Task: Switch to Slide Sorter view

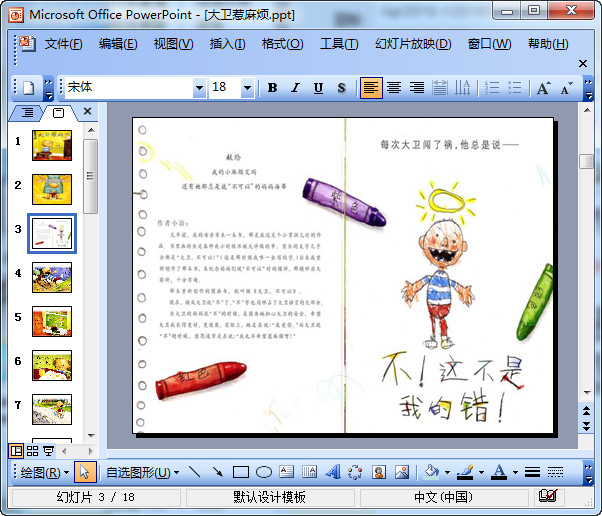Action: [32, 451]
